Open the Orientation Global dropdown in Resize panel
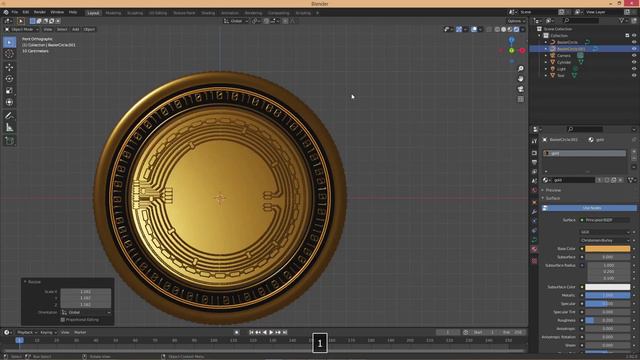 coord(86,312)
